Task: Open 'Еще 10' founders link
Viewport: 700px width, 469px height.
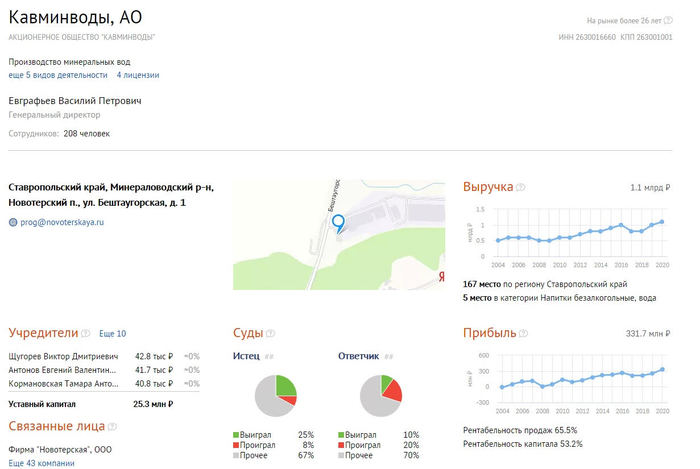Action: tap(112, 334)
